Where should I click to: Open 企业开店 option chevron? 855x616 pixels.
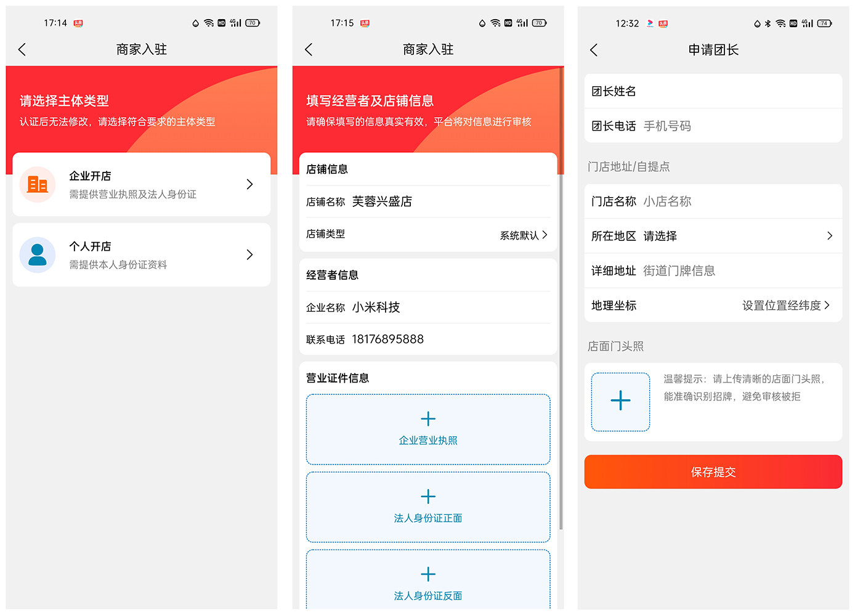(249, 184)
